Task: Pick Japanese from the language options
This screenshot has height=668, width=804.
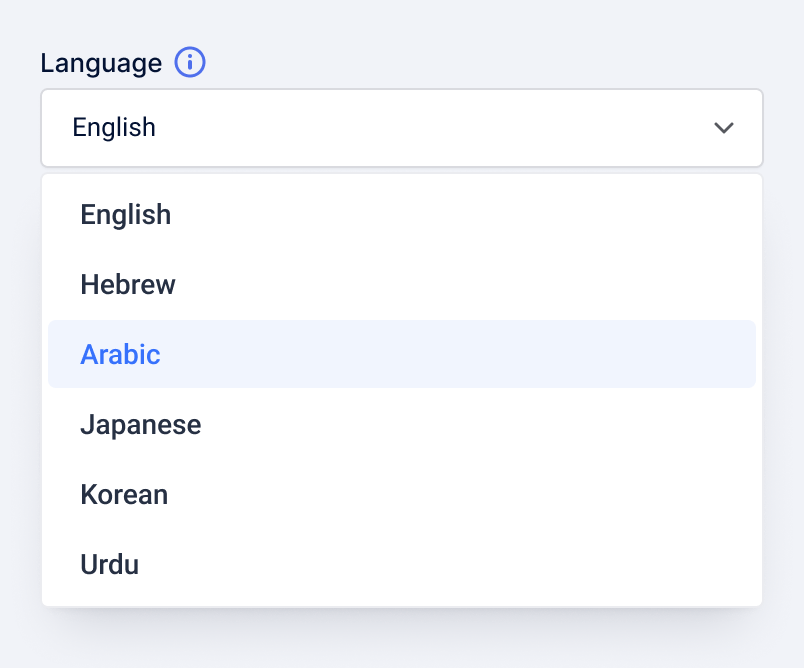Action: pyautogui.click(x=141, y=425)
